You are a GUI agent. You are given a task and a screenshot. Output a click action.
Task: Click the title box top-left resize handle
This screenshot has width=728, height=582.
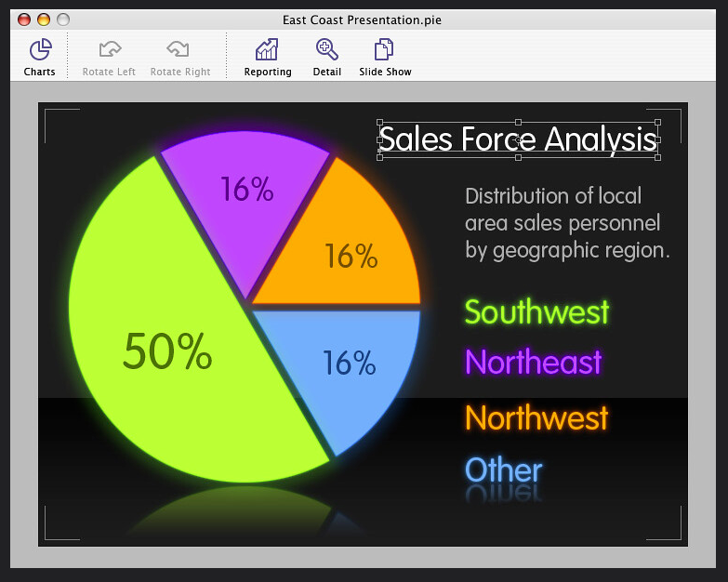click(379, 122)
